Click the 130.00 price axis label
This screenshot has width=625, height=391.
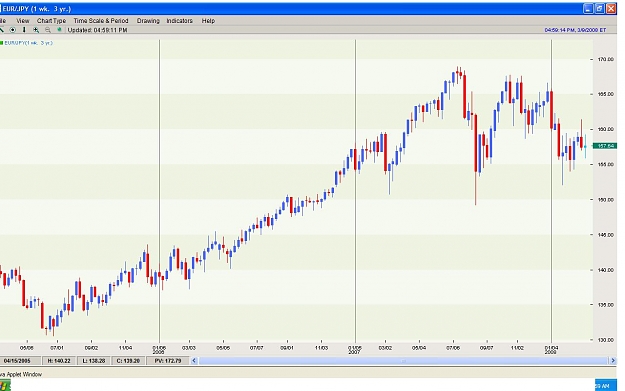click(605, 340)
